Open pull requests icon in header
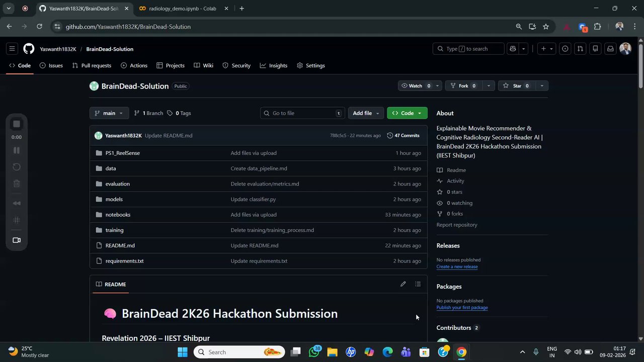This screenshot has height=362, width=644. click(580, 49)
